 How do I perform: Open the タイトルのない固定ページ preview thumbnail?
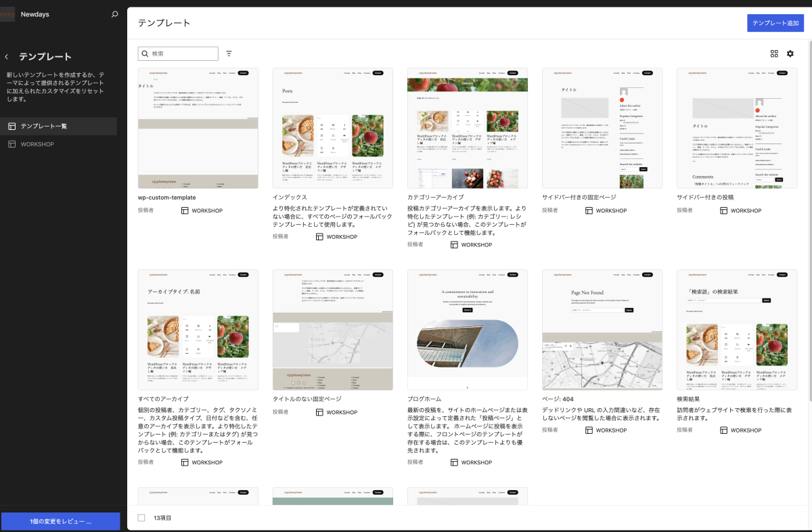point(333,330)
